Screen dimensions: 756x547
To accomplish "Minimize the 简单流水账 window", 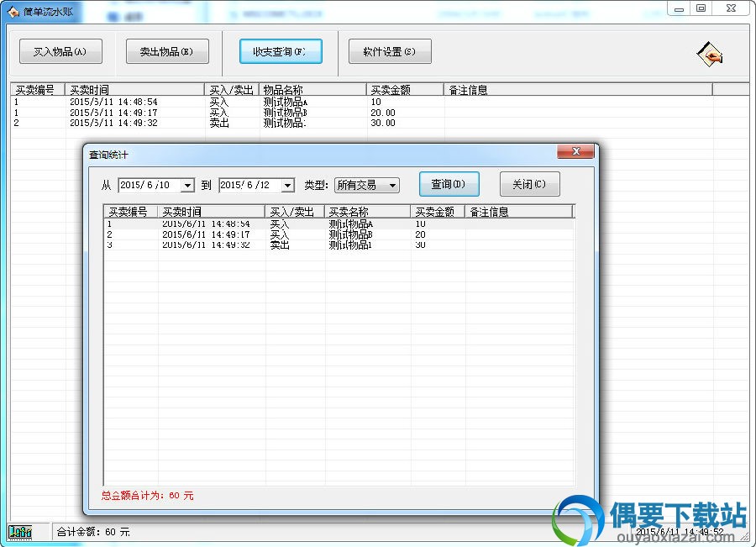I will tap(679, 8).
